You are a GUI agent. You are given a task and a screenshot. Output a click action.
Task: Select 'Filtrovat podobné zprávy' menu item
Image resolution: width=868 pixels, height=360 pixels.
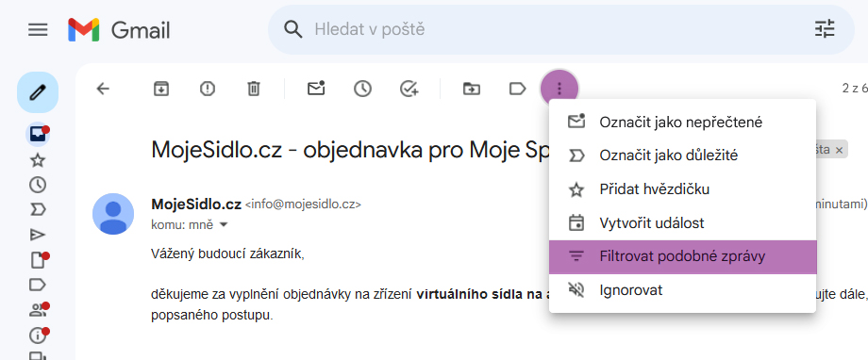[682, 257]
